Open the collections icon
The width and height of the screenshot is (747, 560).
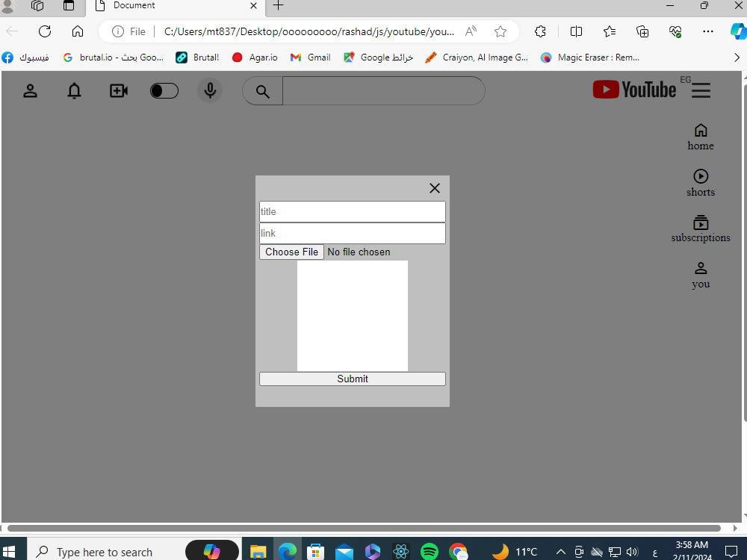642,31
